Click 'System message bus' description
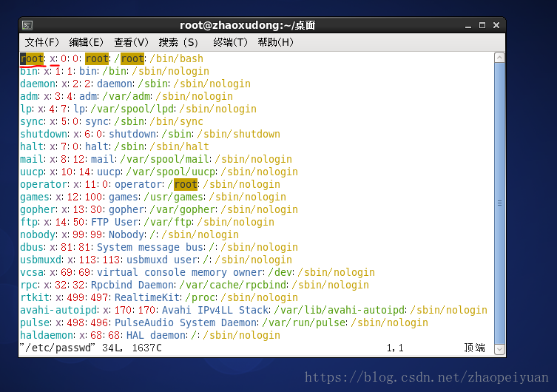This screenshot has width=557, height=392. tap(150, 247)
